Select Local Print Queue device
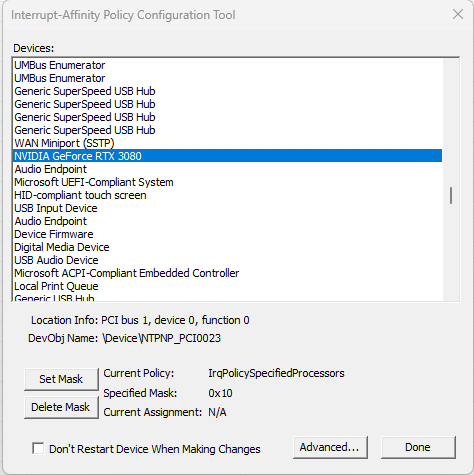This screenshot has width=474, height=475. click(x=227, y=286)
